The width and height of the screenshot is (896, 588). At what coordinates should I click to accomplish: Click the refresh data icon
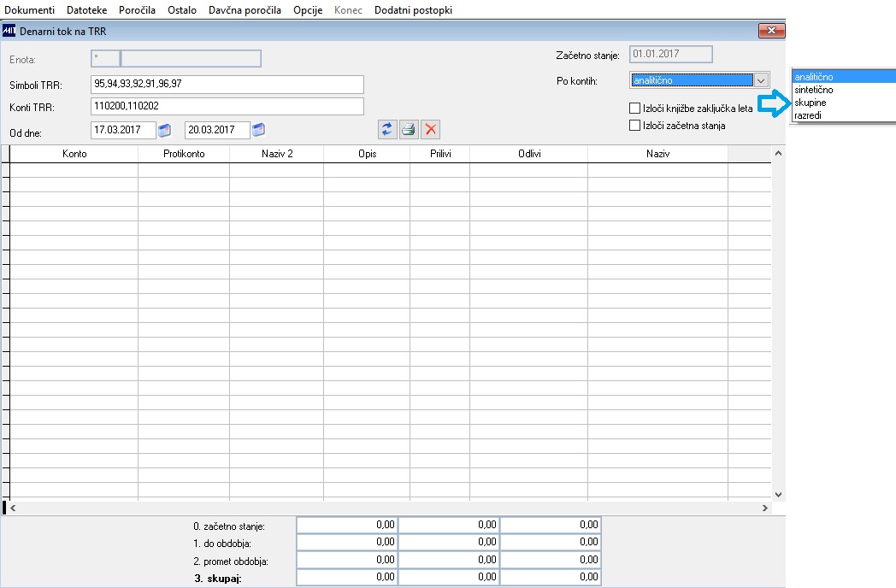coord(387,129)
